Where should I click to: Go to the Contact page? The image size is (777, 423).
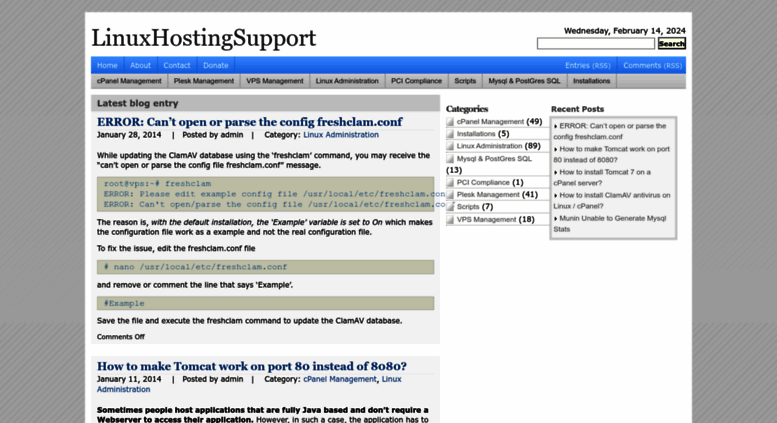(x=177, y=65)
